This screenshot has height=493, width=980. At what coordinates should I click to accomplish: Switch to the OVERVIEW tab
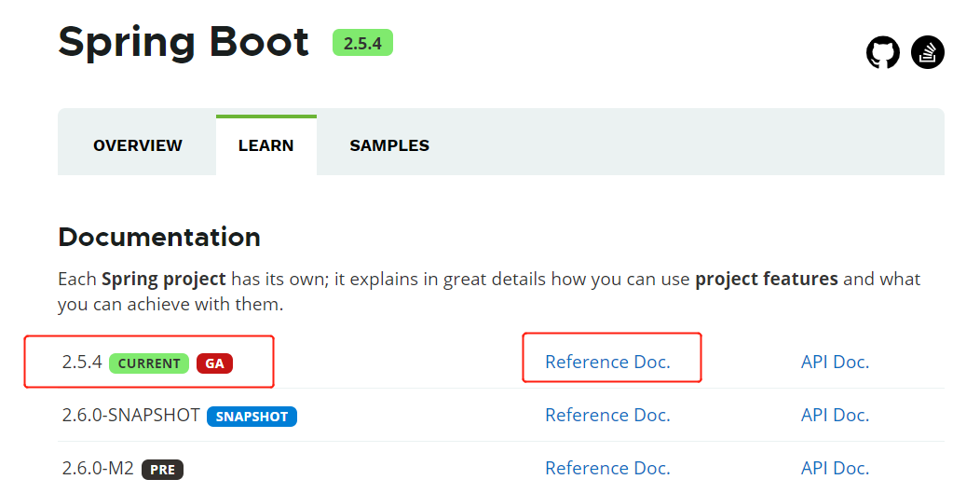pos(138,145)
